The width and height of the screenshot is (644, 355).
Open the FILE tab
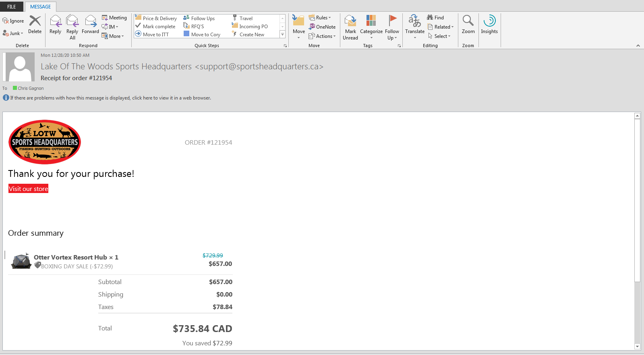12,6
